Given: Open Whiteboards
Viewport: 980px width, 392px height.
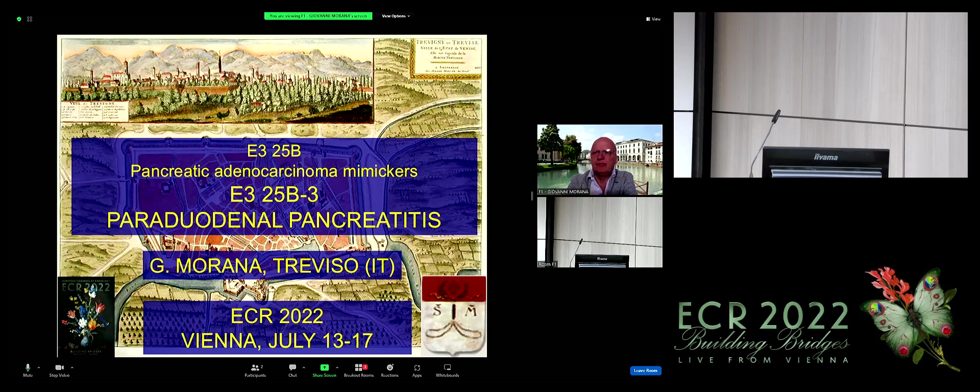Looking at the screenshot, I should [447, 371].
